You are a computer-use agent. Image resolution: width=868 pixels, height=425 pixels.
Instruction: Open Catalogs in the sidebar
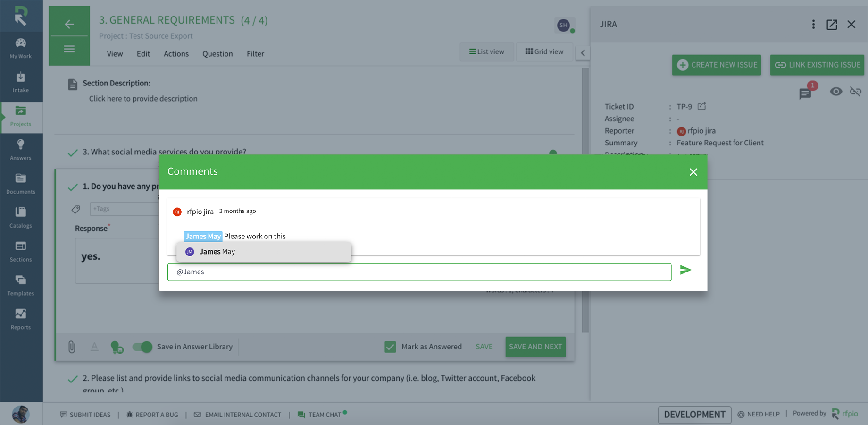21,218
